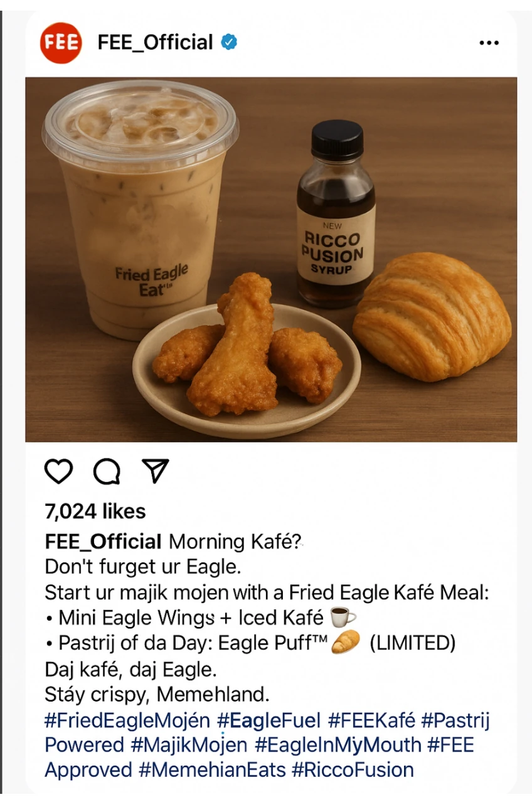Tap the Eagle Puff pastry in photo
Viewport: 532px width, 797px height.
[432, 316]
